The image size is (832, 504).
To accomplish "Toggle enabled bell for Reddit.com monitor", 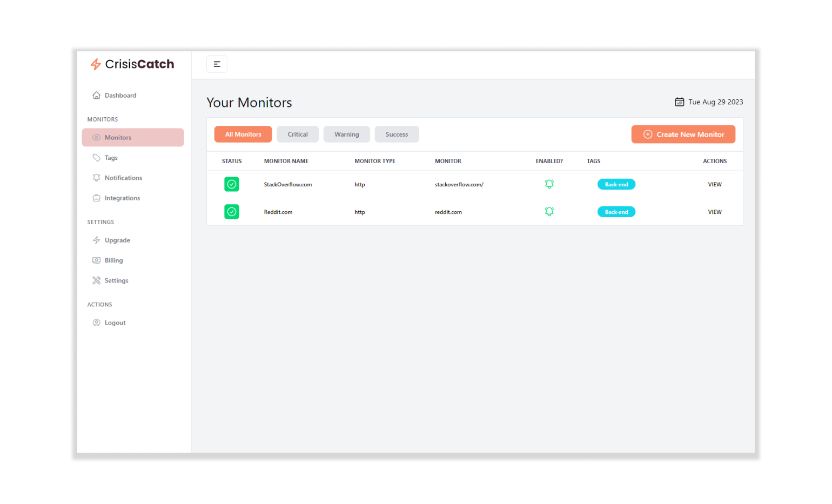I will (549, 212).
